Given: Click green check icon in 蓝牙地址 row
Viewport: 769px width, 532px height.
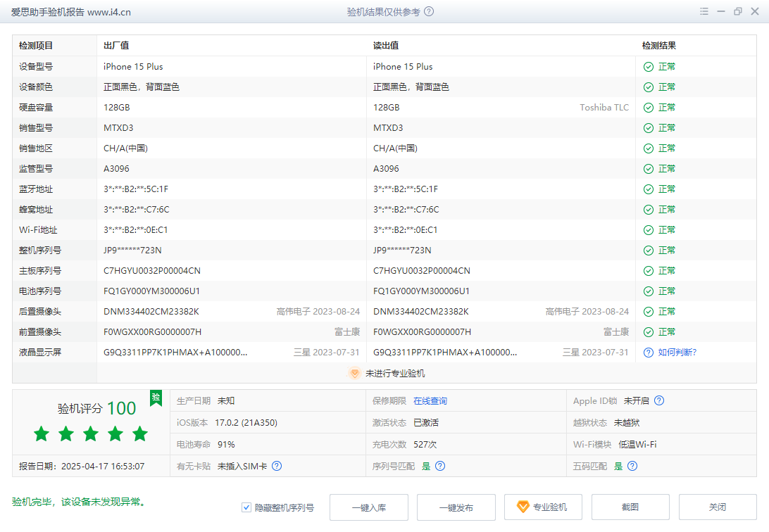Looking at the screenshot, I should 649,189.
